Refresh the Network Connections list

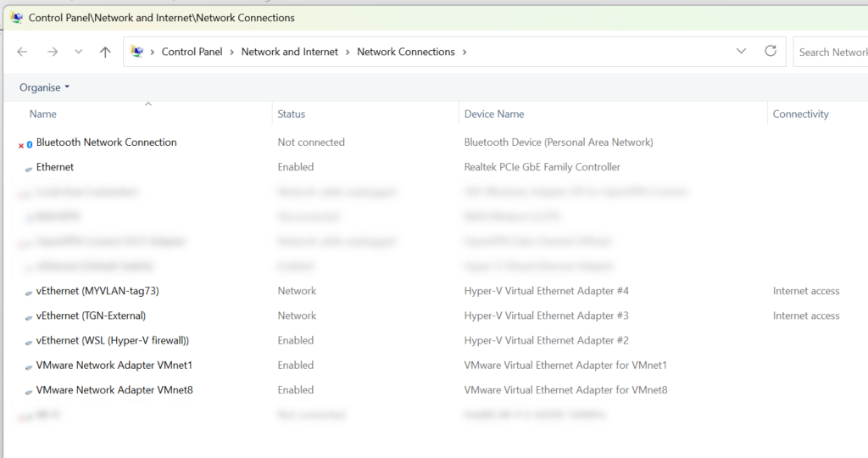[x=771, y=51]
